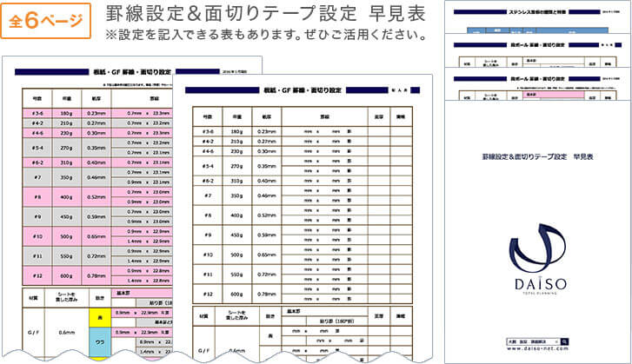Viewport: 632px width, 364px height.
Task: Select the yellow 表 cell in G/F section
Action: pos(100,318)
